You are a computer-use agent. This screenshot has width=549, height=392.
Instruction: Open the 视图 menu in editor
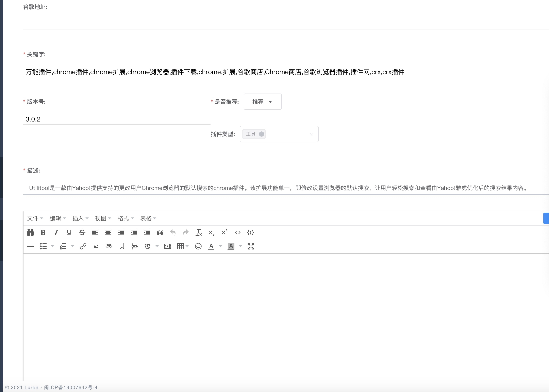(103, 218)
